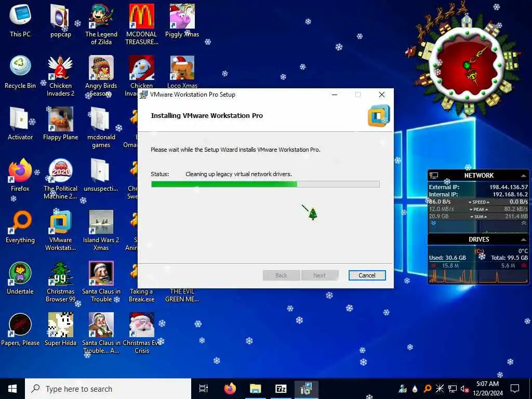Select Island Wars 2 Xmas icon
The image size is (532, 399).
(101, 230)
